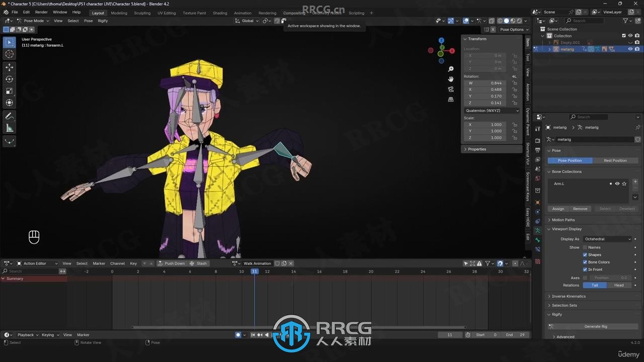Screen dimensions: 644x362
Task: Click the rotation W value field
Action: (x=485, y=83)
